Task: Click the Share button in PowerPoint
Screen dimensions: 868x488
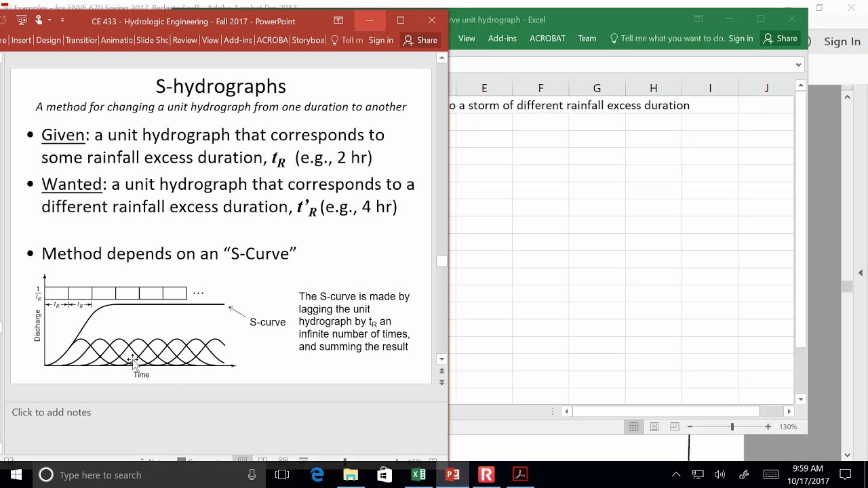Action: pos(420,40)
